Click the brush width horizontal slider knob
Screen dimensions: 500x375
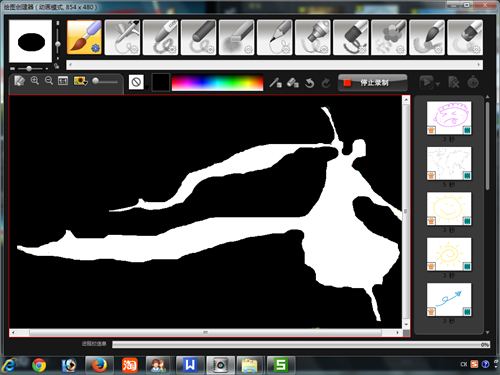(29, 68)
